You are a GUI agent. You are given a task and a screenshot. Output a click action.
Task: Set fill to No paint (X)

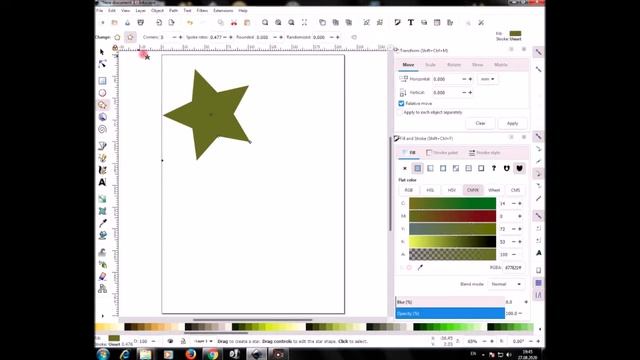(404, 168)
